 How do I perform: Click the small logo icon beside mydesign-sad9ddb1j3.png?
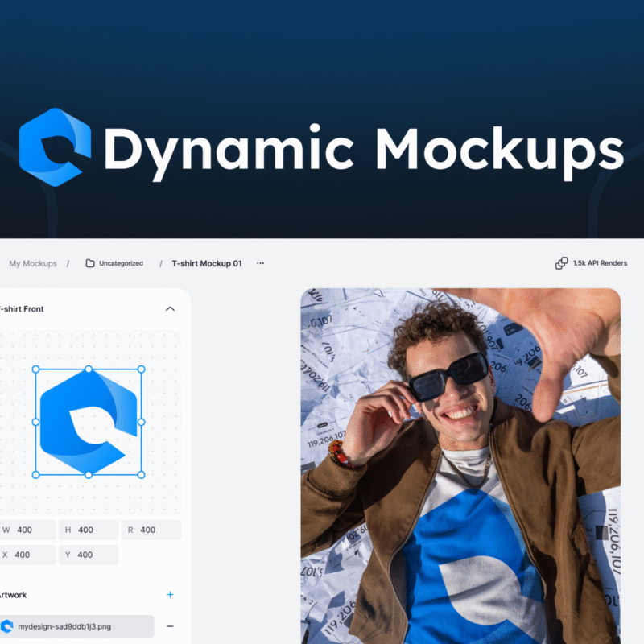coord(7,626)
